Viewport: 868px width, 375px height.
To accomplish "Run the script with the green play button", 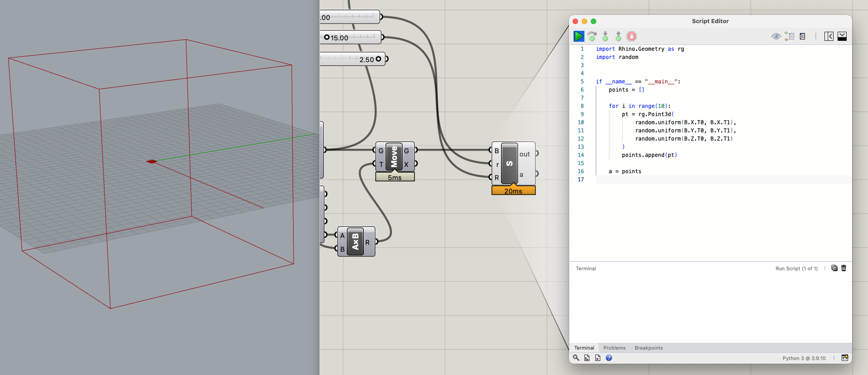I will pyautogui.click(x=579, y=36).
